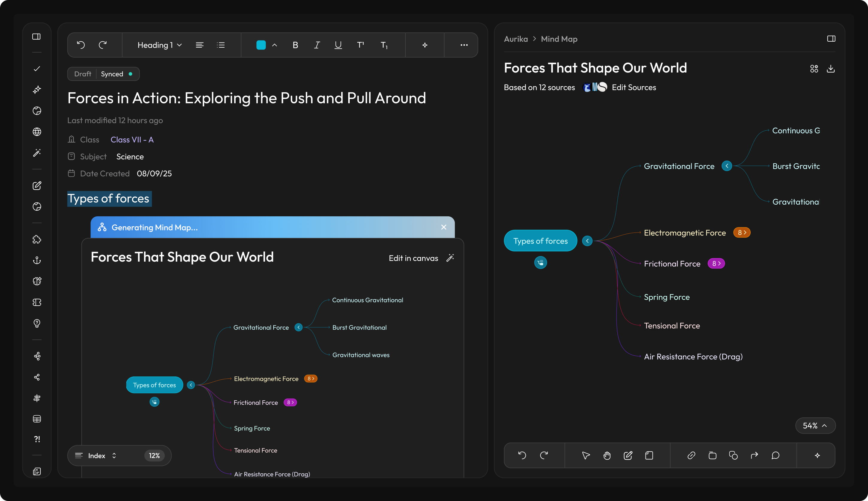This screenshot has height=501, width=868.
Task: Toggle bold formatting in the text toolbar
Action: tap(295, 45)
